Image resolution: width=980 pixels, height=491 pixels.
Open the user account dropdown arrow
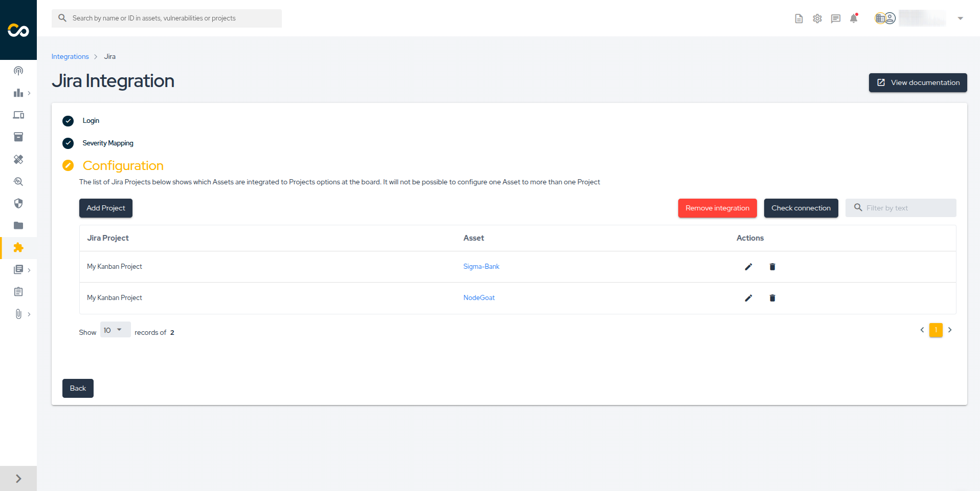[960, 18]
